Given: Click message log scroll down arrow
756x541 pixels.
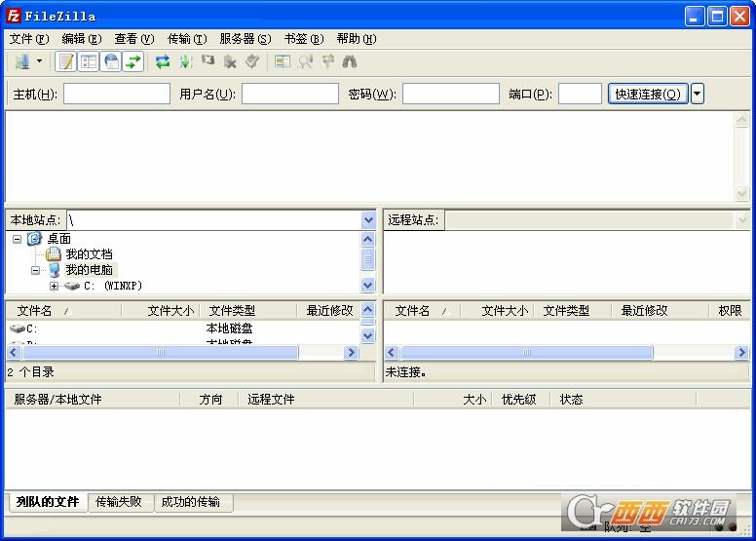Looking at the screenshot, I should tap(742, 194).
